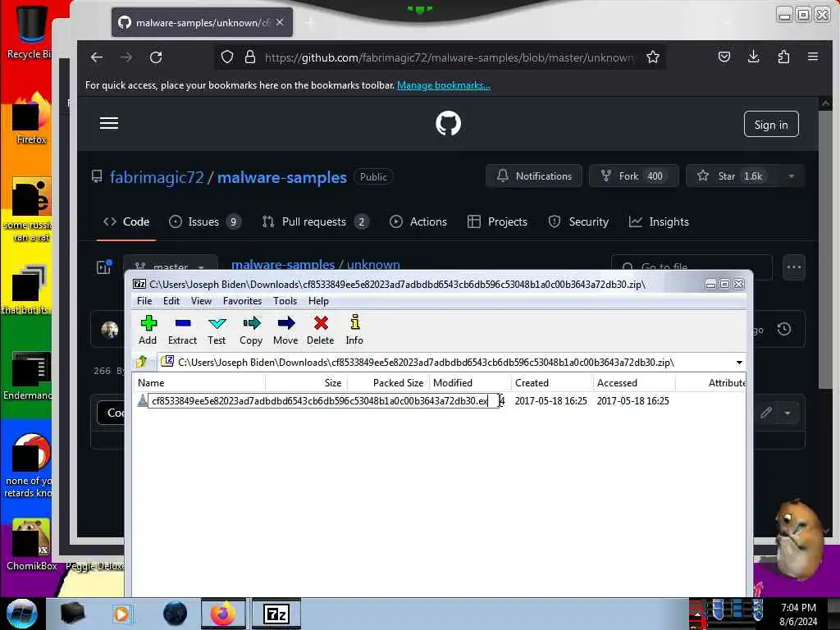Click the 7-Zip Extract button

tap(182, 330)
